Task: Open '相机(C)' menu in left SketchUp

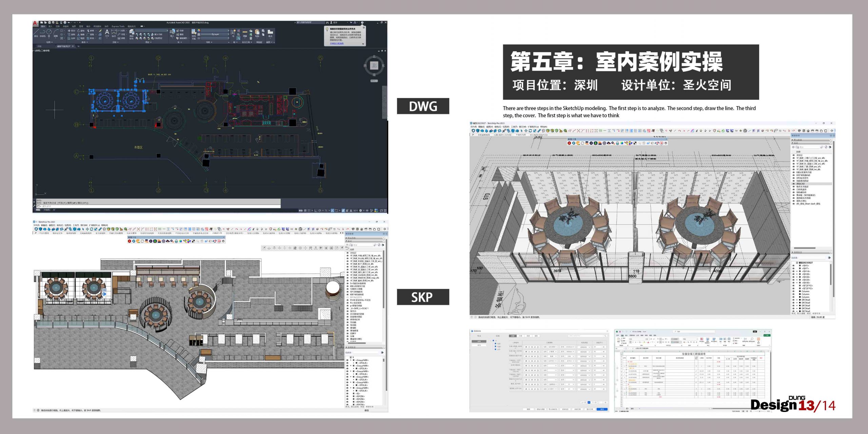Action: 60,225
